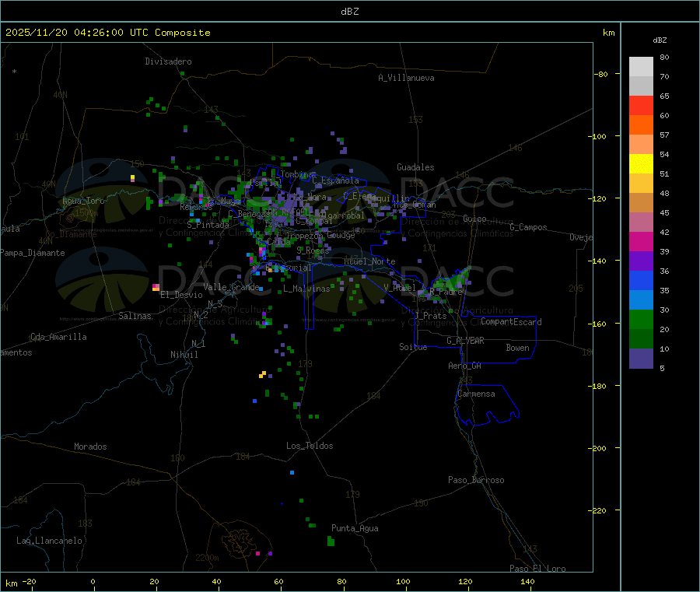Select the yellow 54 dBZ legend swatch
This screenshot has height=592, width=700.
tap(641, 164)
